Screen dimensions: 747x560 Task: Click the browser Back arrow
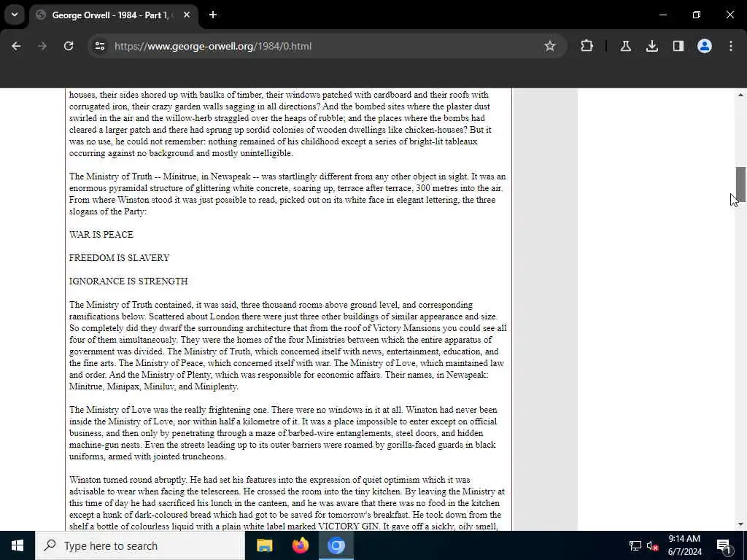[16, 46]
